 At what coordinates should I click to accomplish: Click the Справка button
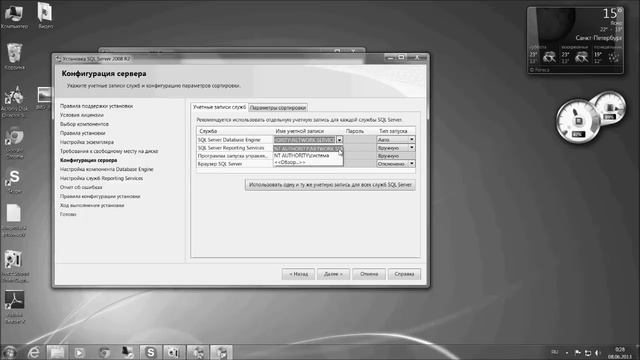pos(404,274)
